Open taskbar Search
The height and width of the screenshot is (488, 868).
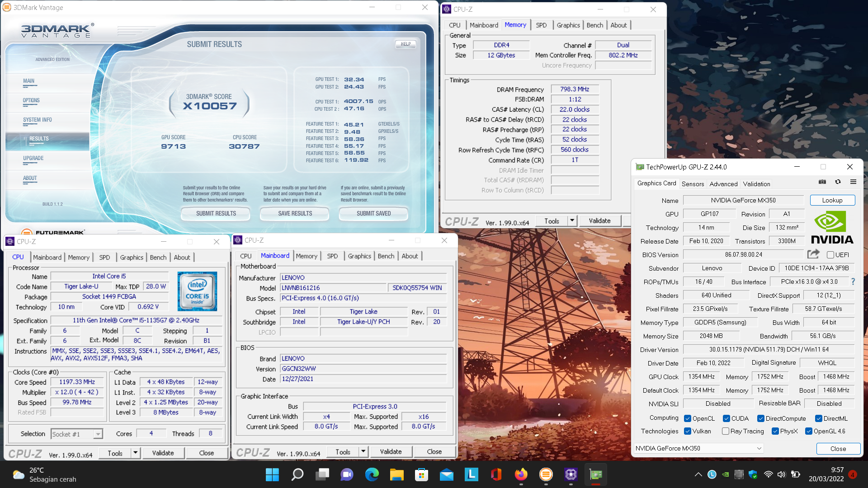pyautogui.click(x=297, y=474)
